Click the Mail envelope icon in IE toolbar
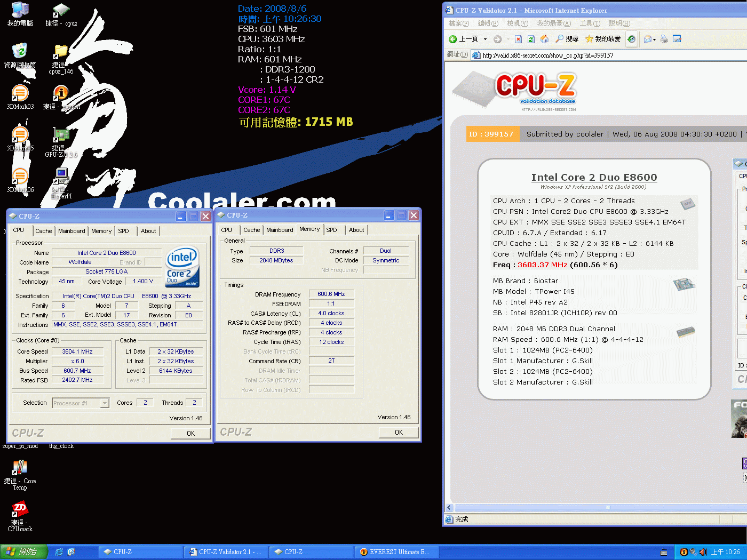The image size is (747, 560). [647, 39]
